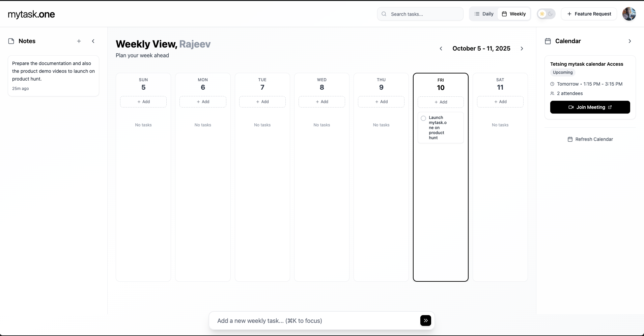Viewport: 644px width, 336px height.
Task: Click the video camera icon on Join Meeting
Action: [571, 107]
